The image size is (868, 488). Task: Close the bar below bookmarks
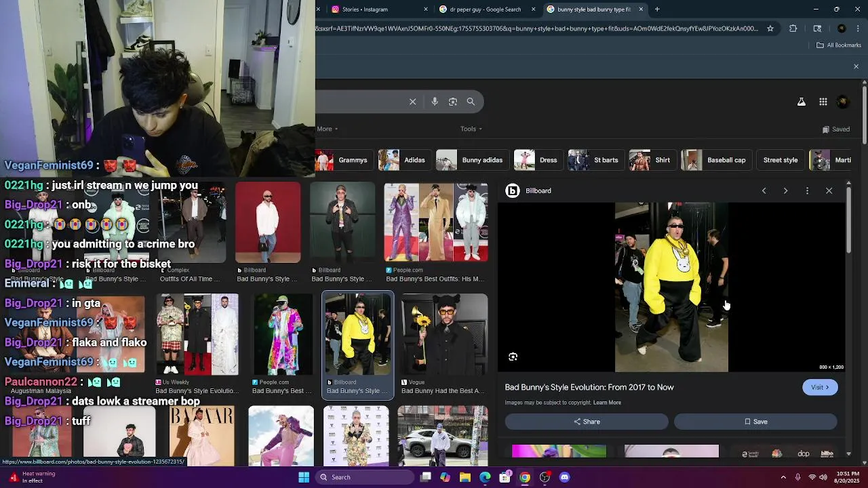click(x=856, y=66)
